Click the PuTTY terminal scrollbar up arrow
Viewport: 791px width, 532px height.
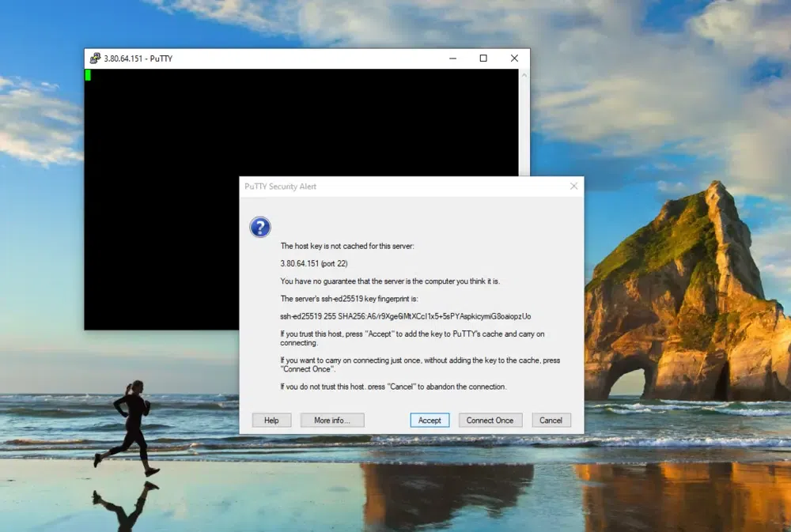pos(524,75)
